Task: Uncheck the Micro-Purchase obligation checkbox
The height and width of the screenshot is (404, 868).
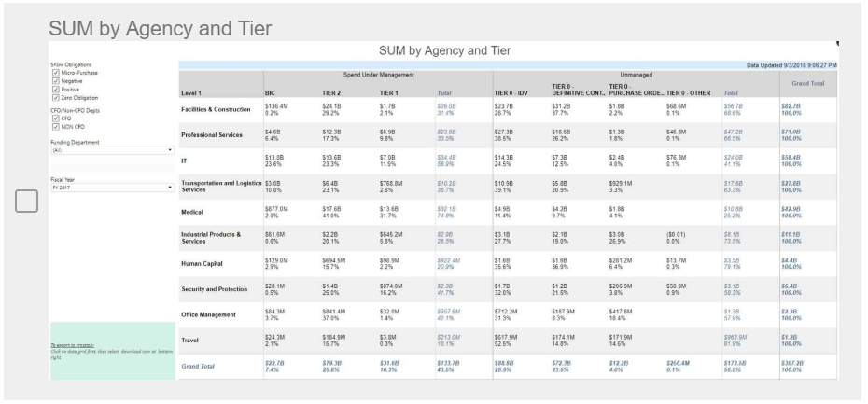Action: [x=57, y=72]
